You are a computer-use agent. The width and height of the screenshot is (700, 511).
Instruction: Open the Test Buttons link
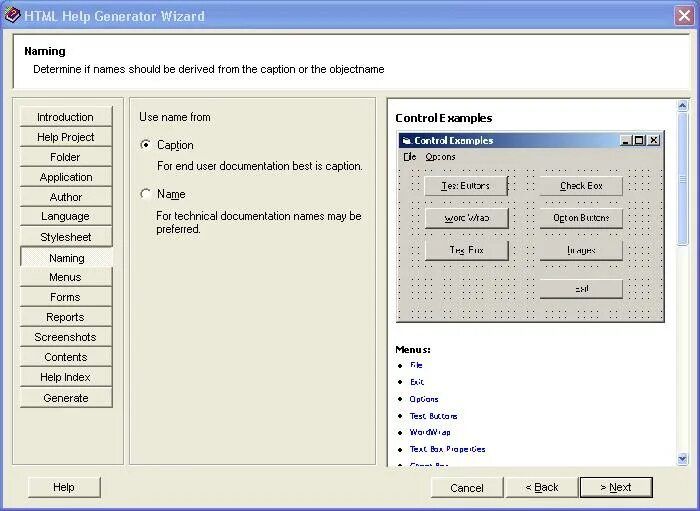[433, 416]
